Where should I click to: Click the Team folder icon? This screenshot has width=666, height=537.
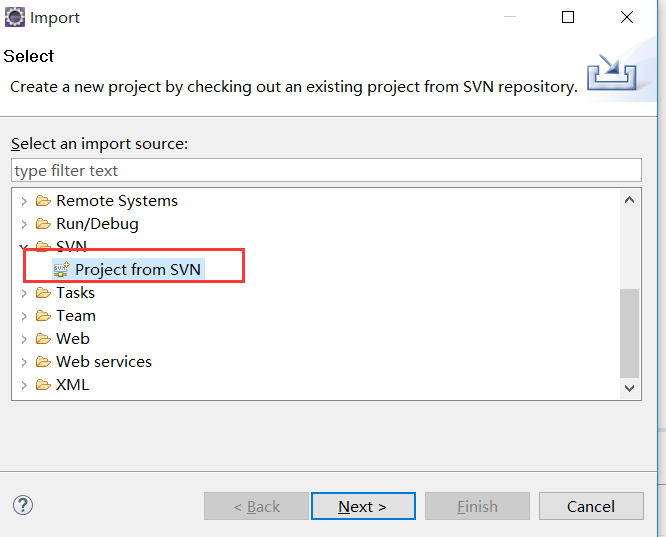click(x=43, y=316)
